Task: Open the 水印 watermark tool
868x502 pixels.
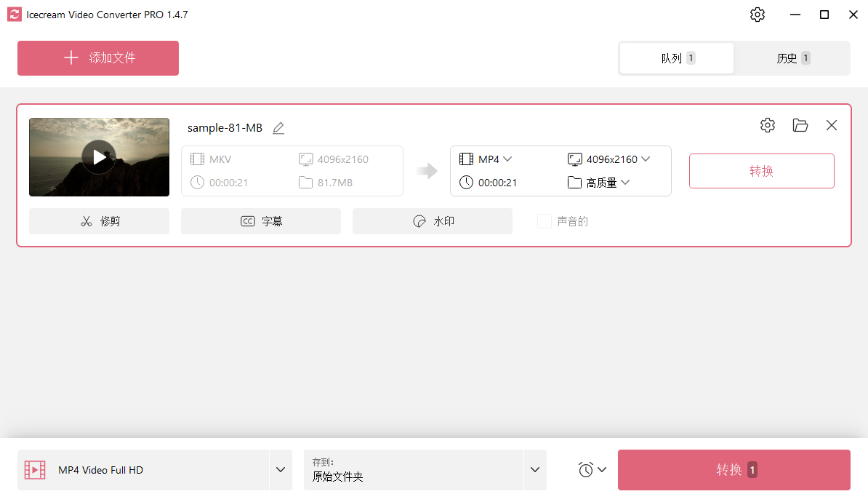Action: pyautogui.click(x=432, y=220)
